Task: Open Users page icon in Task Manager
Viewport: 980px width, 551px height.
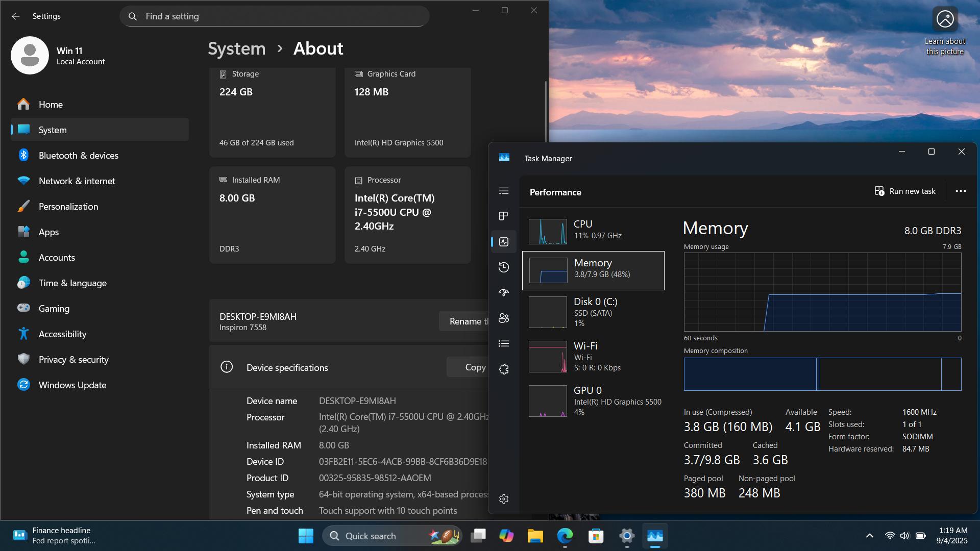Action: pyautogui.click(x=504, y=318)
